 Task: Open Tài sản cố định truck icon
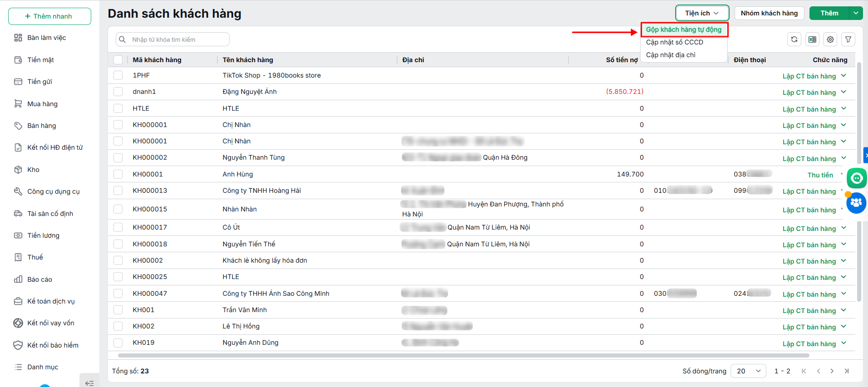coord(18,214)
